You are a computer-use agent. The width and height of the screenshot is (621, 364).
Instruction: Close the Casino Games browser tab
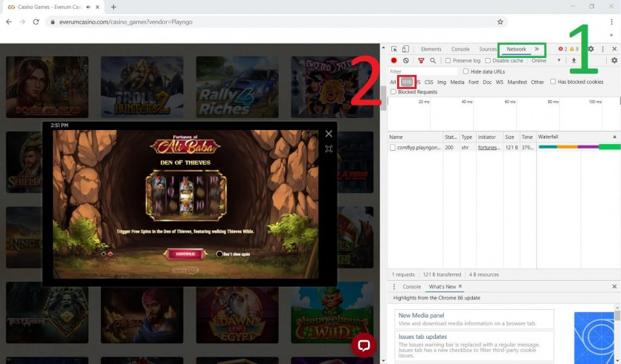coord(97,7)
